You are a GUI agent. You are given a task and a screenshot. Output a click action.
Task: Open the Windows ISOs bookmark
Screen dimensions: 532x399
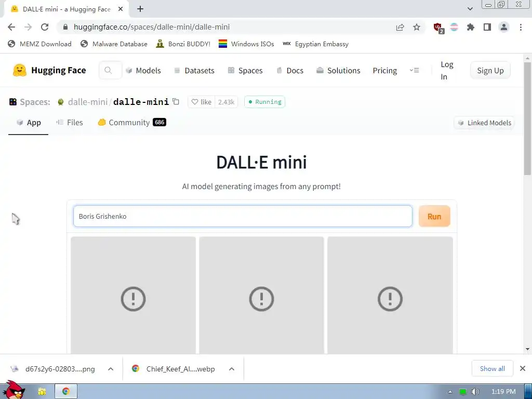tap(246, 44)
